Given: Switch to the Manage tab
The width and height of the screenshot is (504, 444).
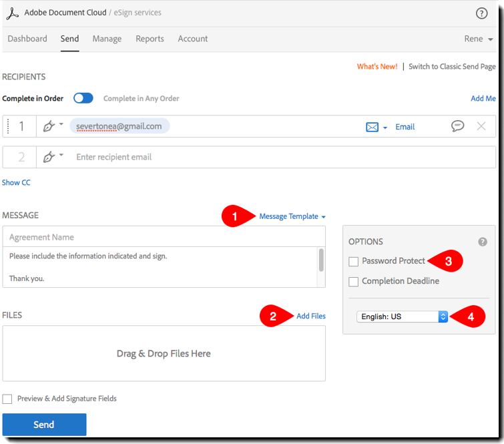Looking at the screenshot, I should pyautogui.click(x=107, y=39).
